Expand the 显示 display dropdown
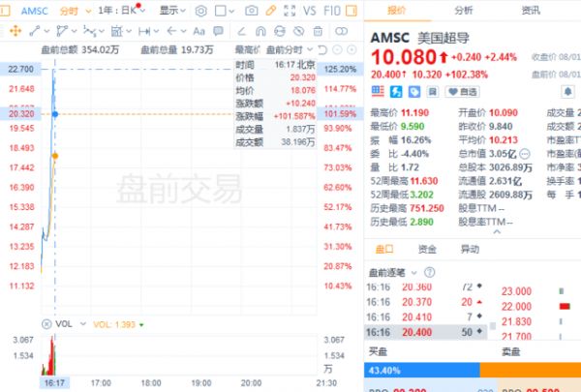Image resolution: width=581 pixels, height=392 pixels. (x=172, y=10)
